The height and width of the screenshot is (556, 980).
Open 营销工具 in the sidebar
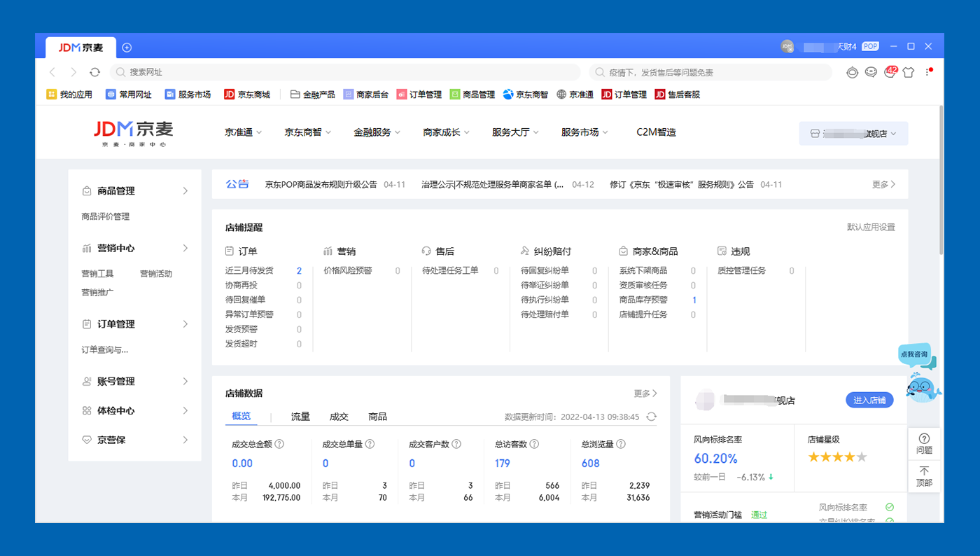click(x=97, y=274)
